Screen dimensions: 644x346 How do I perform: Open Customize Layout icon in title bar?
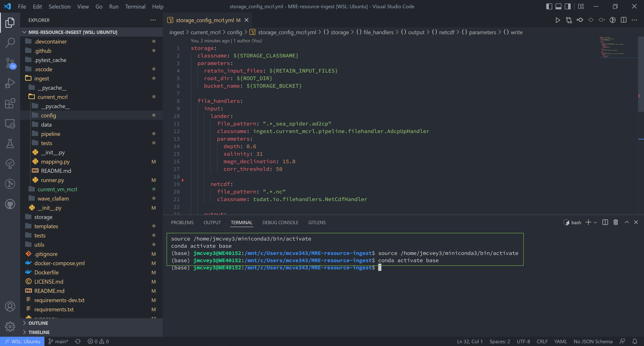click(581, 6)
